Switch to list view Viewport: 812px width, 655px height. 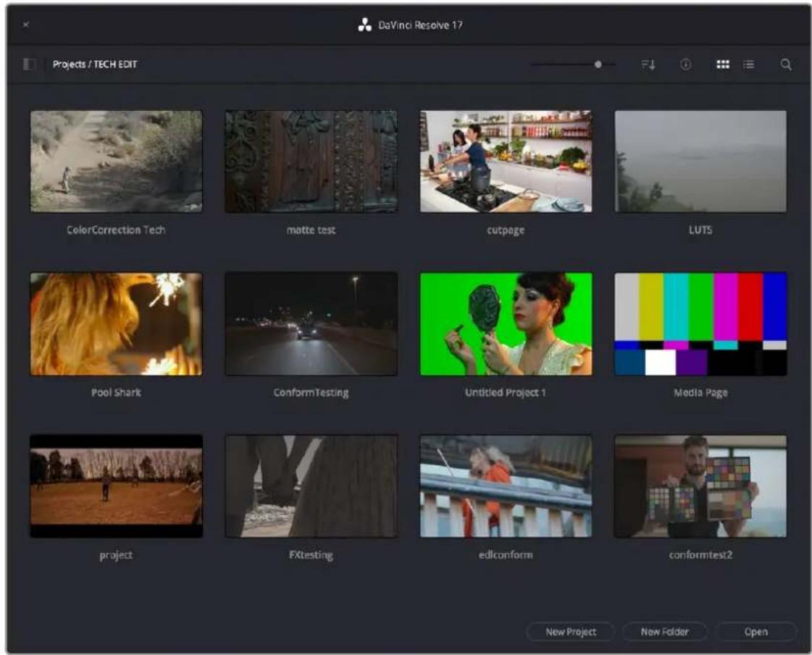click(x=749, y=64)
